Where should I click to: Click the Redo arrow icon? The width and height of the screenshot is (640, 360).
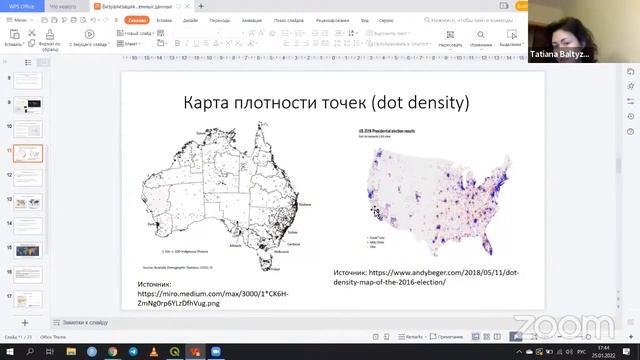[x=106, y=20]
